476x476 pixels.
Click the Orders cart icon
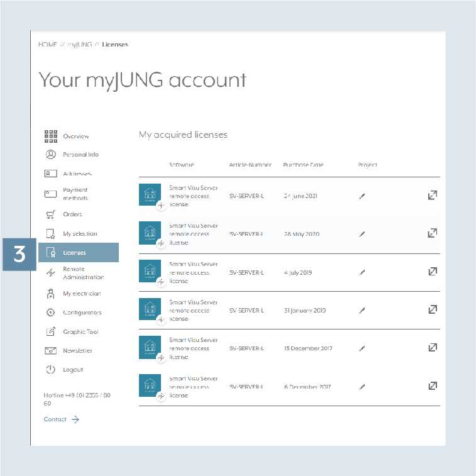point(51,214)
